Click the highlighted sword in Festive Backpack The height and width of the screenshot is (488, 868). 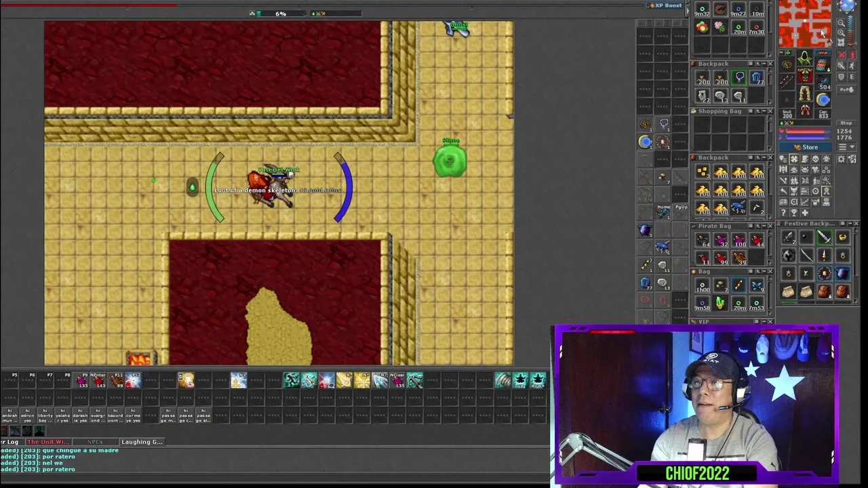click(823, 237)
